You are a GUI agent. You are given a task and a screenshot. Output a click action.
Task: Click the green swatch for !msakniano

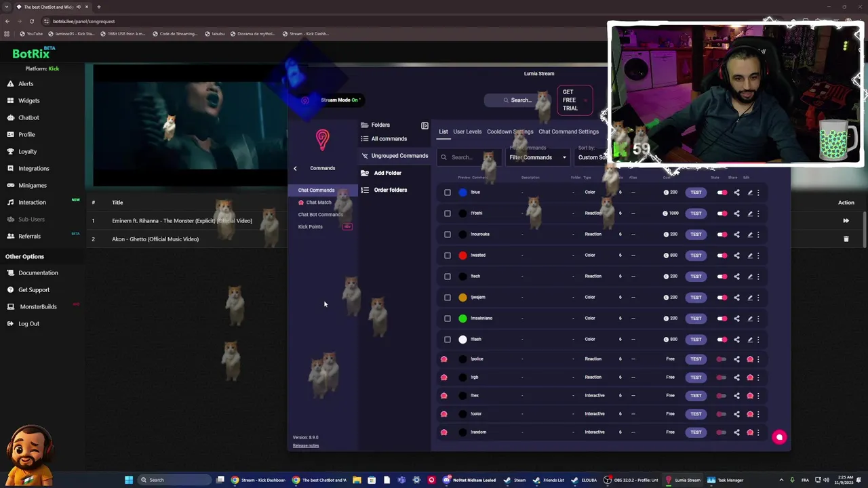click(x=462, y=319)
